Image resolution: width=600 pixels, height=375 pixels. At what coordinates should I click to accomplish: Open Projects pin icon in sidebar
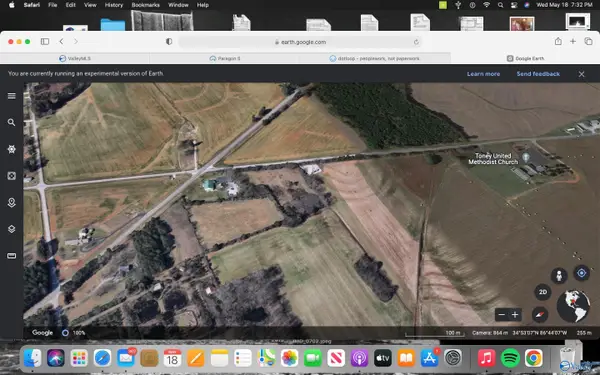11,202
